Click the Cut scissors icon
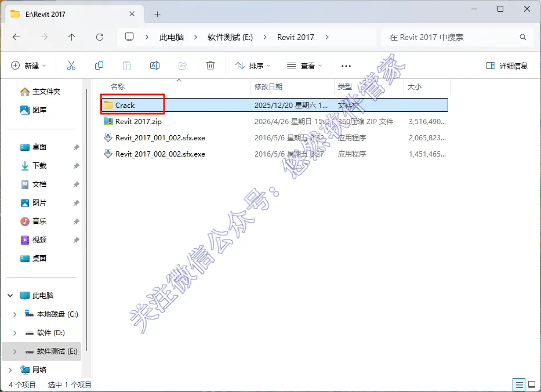 point(71,66)
